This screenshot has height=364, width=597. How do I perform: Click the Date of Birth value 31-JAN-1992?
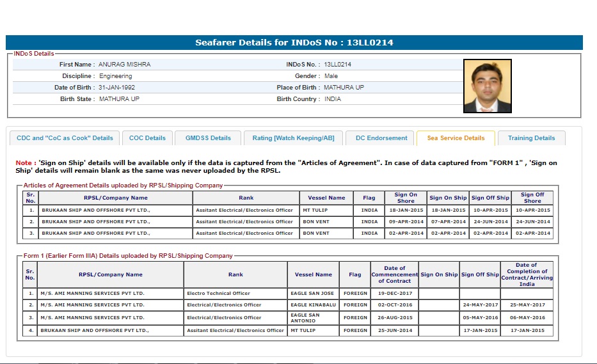116,88
